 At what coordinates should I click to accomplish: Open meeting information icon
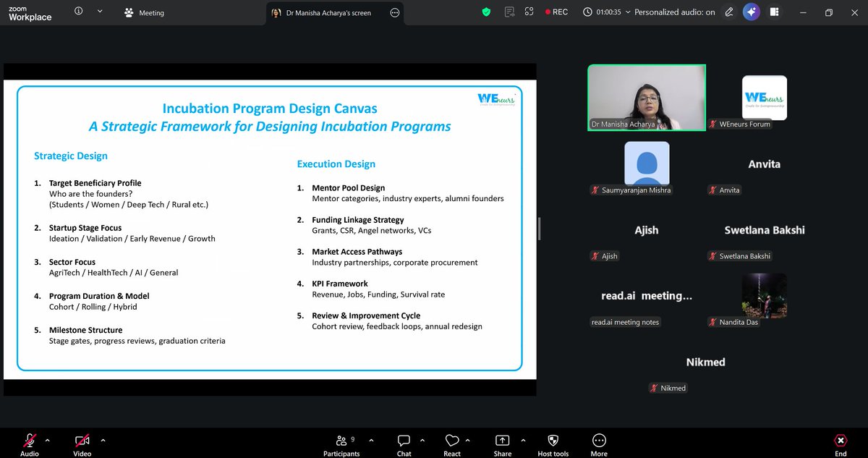point(78,12)
